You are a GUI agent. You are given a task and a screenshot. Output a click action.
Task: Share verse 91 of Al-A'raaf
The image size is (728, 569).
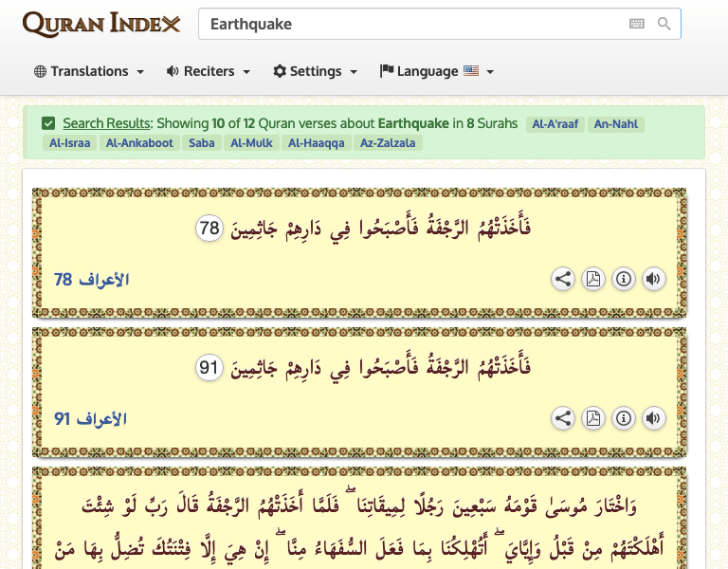pos(563,418)
